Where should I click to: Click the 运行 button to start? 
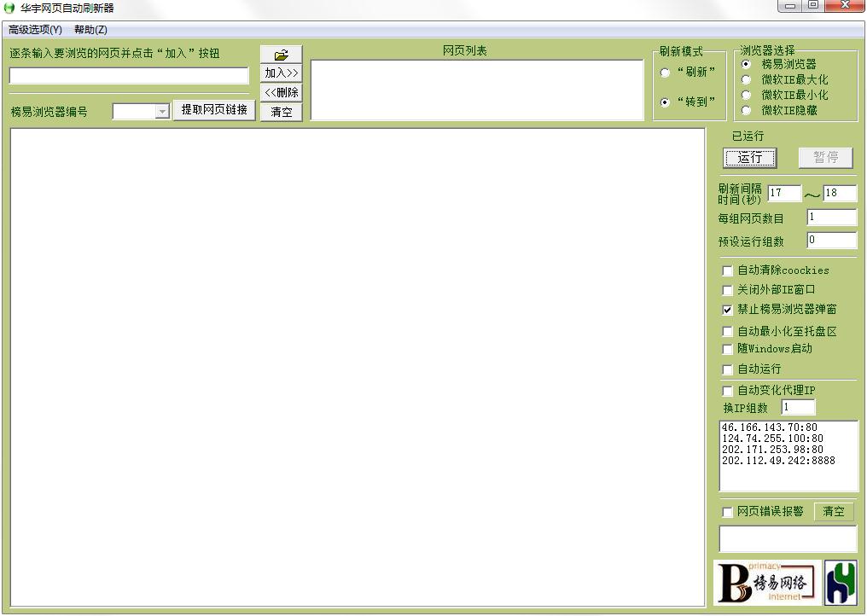click(x=749, y=158)
